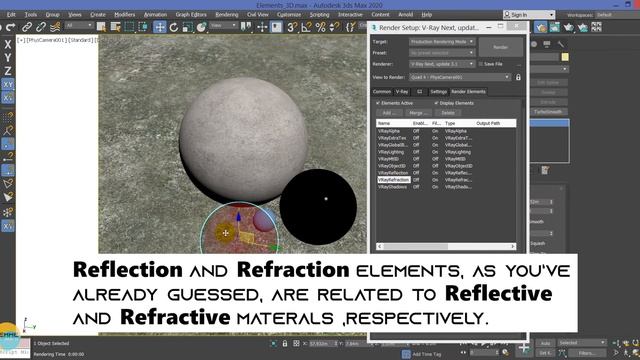640x360 pixels.
Task: Click the Select Object tool icon
Action: tap(101, 27)
